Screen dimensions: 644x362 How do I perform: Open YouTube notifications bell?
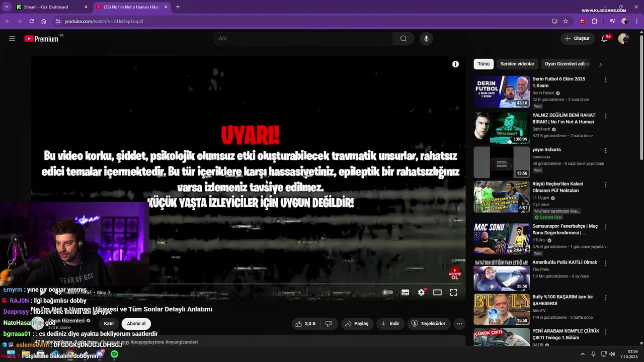pos(605,39)
